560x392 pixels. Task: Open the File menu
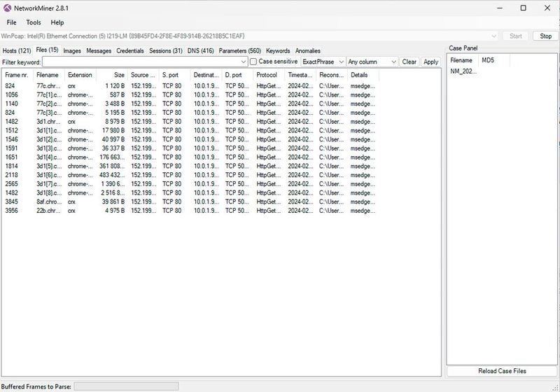coord(11,22)
